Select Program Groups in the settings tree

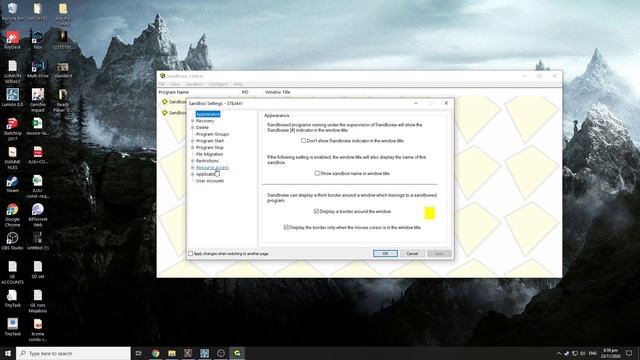pyautogui.click(x=212, y=134)
